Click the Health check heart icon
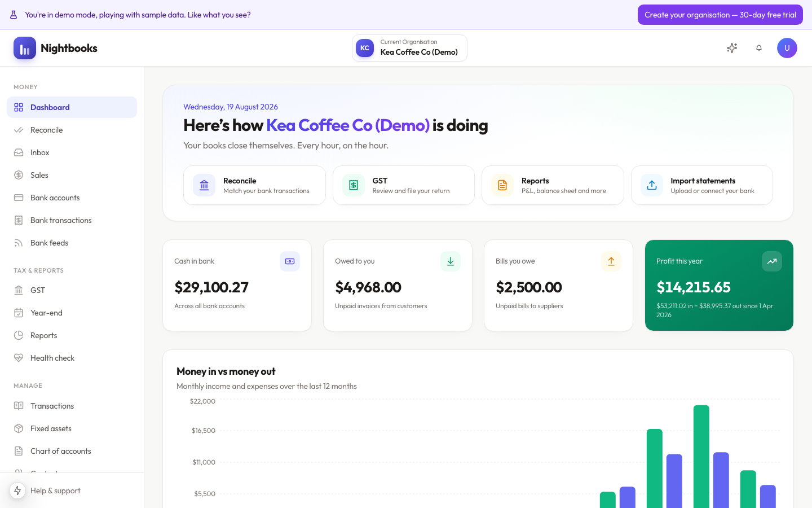Image resolution: width=812 pixels, height=508 pixels. (19, 358)
